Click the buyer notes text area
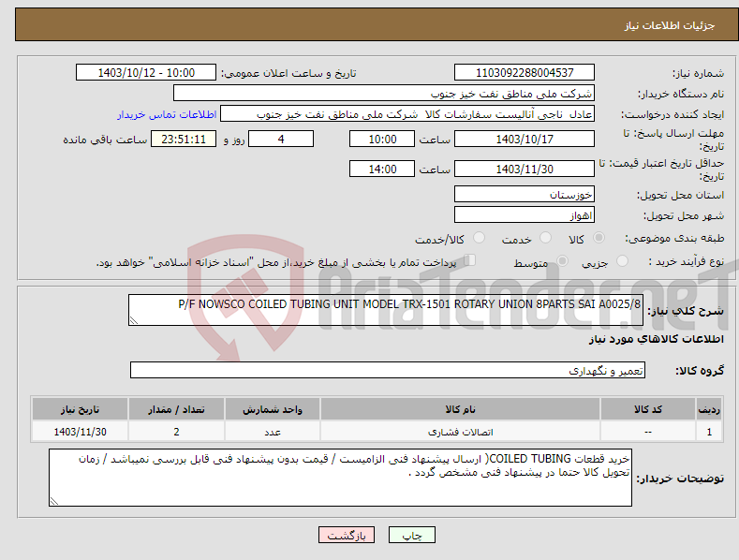739x560 pixels. pos(340,478)
